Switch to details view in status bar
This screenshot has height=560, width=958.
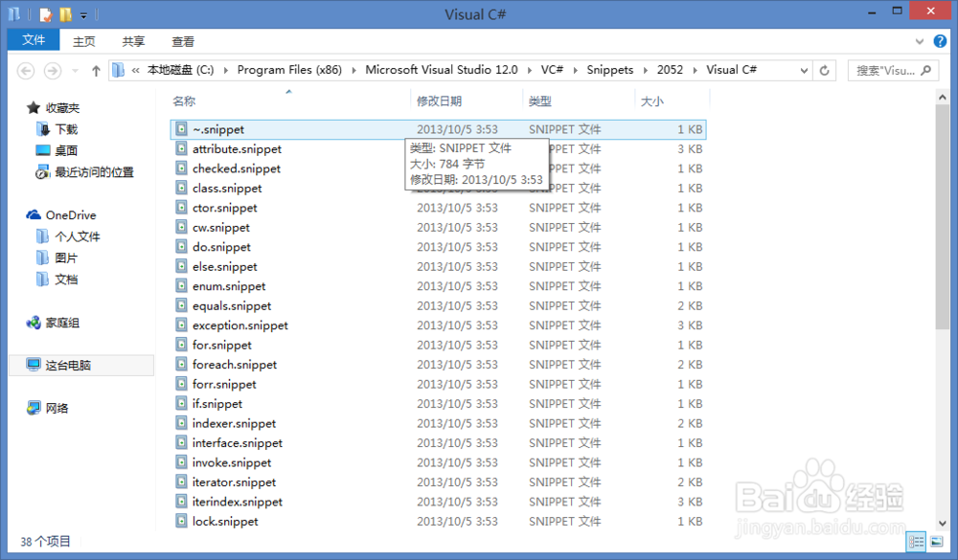[x=916, y=542]
